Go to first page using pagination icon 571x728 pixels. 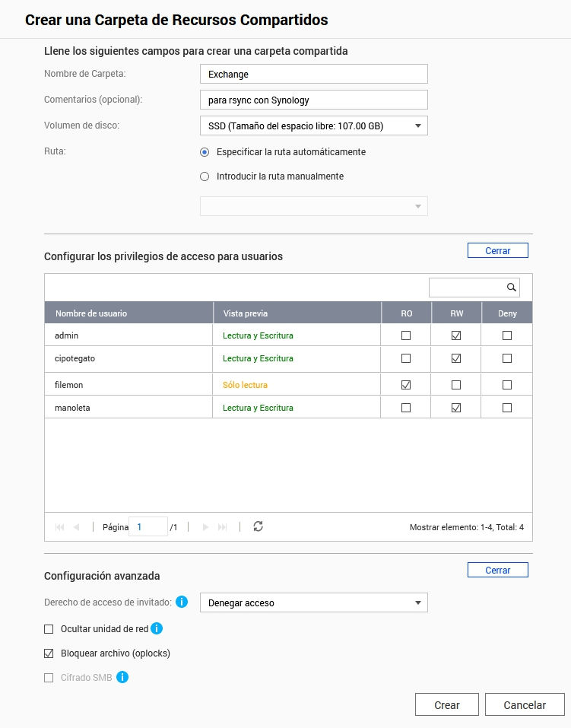coord(60,526)
